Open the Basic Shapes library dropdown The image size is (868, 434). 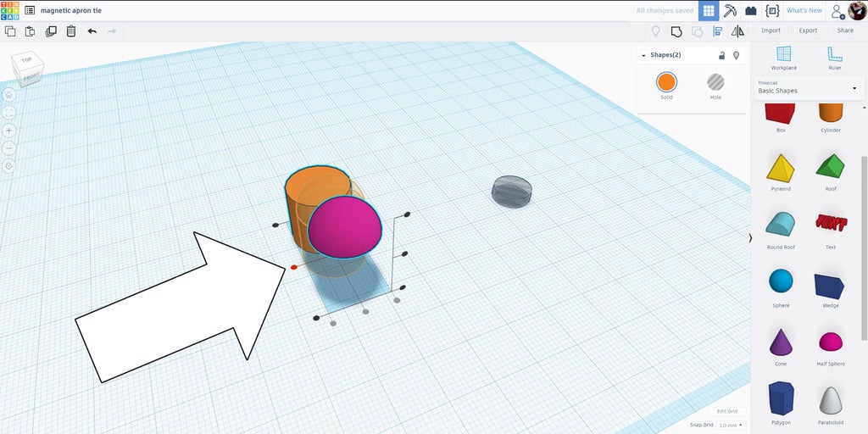[809, 87]
